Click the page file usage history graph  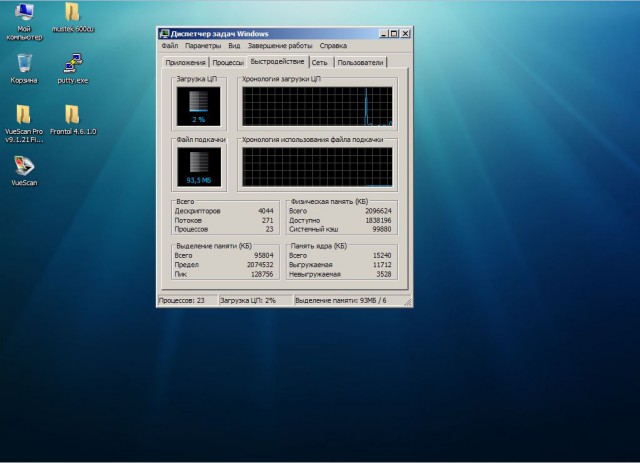tap(317, 167)
